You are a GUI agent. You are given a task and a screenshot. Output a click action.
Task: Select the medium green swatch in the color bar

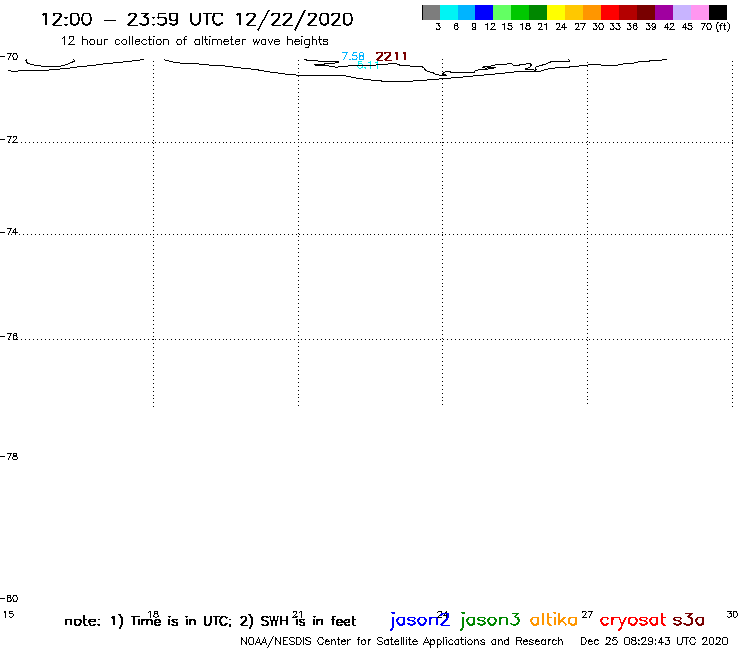[521, 12]
